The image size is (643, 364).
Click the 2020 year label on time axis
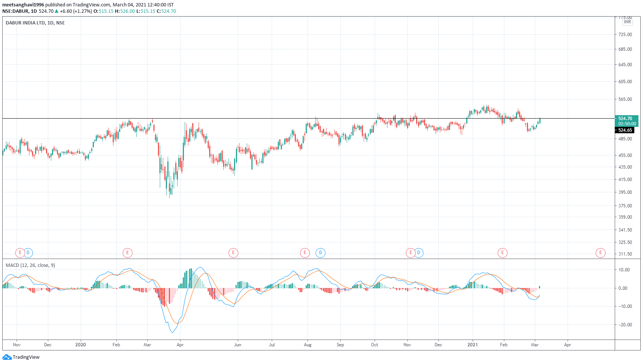(81, 345)
